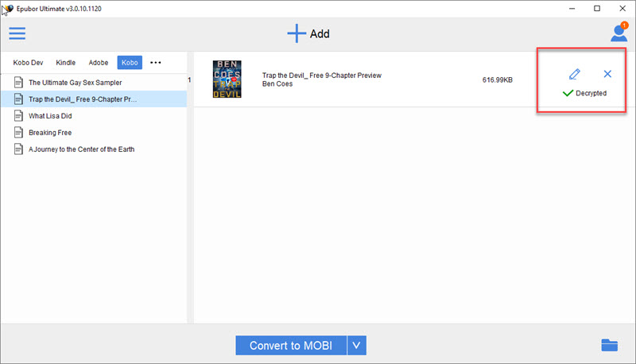Click the file size 616.99KB
The width and height of the screenshot is (636, 364).
click(x=498, y=79)
